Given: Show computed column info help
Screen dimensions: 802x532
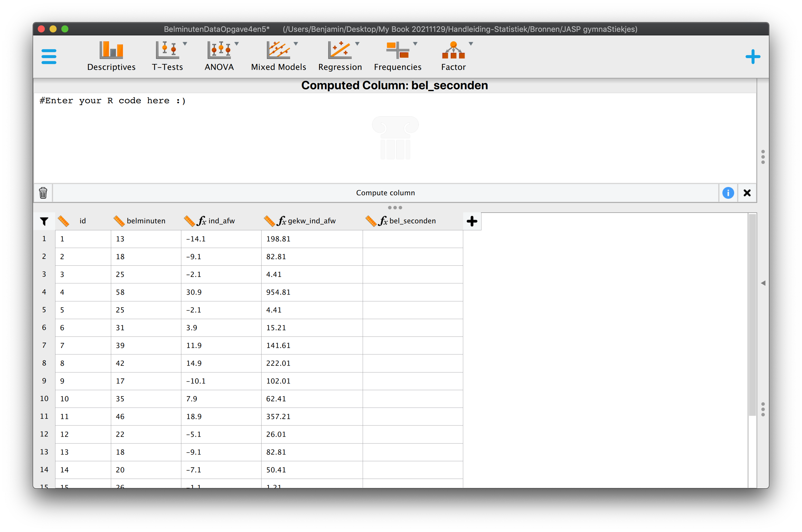Looking at the screenshot, I should [x=728, y=193].
